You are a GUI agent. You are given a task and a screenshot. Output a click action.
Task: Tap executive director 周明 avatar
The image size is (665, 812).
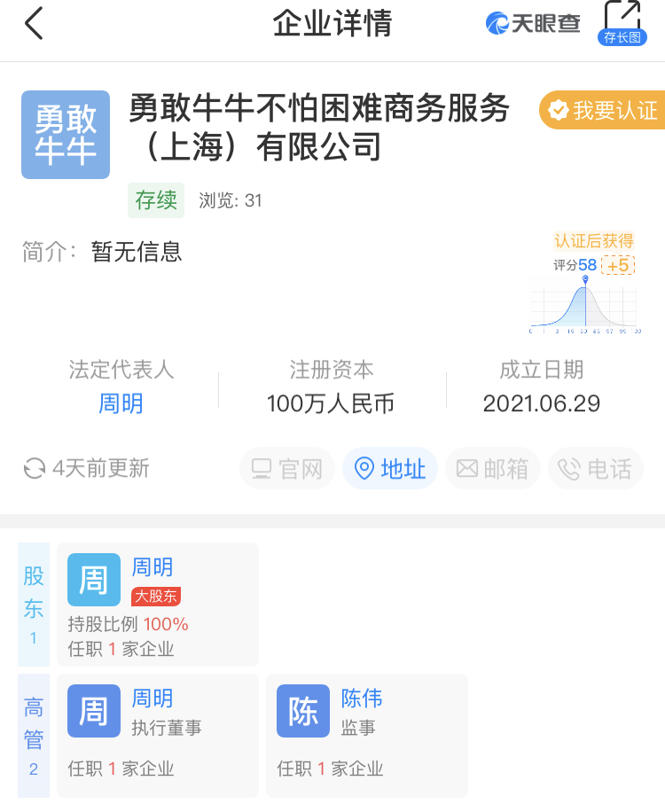coord(93,711)
